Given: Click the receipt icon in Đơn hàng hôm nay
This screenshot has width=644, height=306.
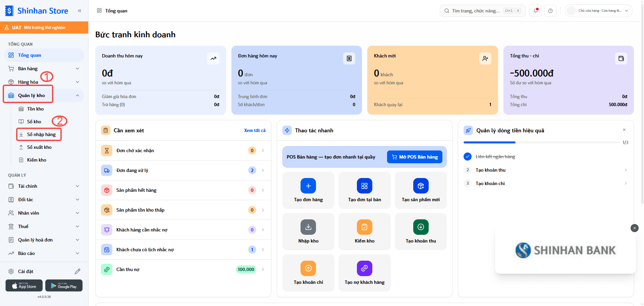Looking at the screenshot, I should pyautogui.click(x=349, y=58).
